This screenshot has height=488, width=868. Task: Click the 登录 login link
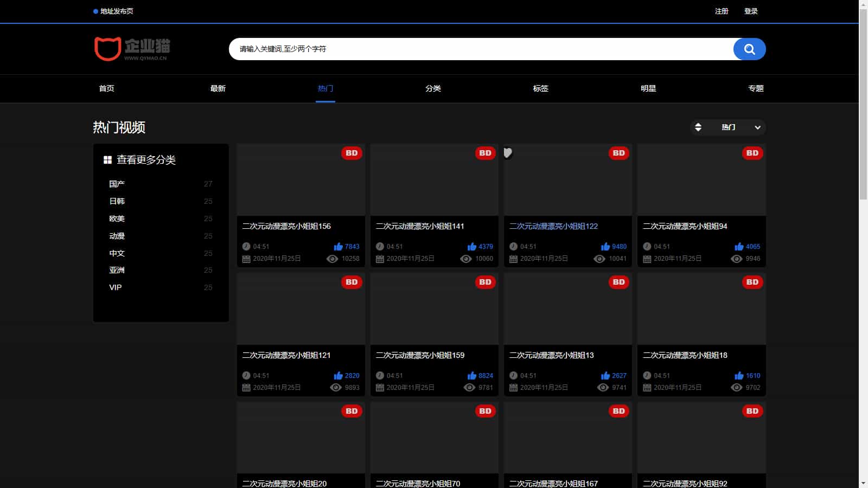pos(751,11)
